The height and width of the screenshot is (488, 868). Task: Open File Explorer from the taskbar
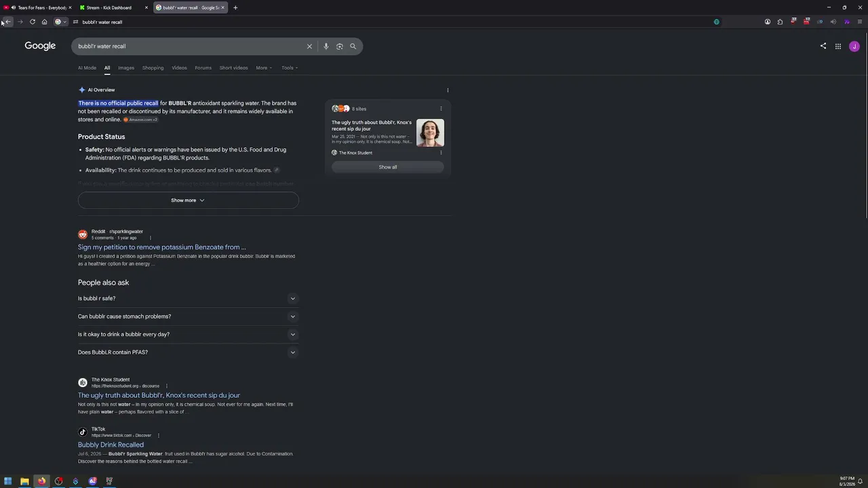(x=24, y=481)
